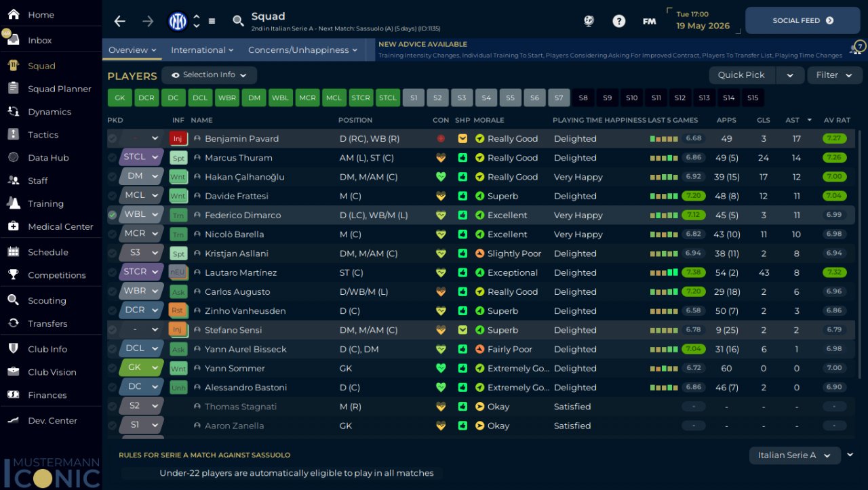This screenshot has height=490, width=868.
Task: Click the Social Feed button
Action: (x=803, y=21)
